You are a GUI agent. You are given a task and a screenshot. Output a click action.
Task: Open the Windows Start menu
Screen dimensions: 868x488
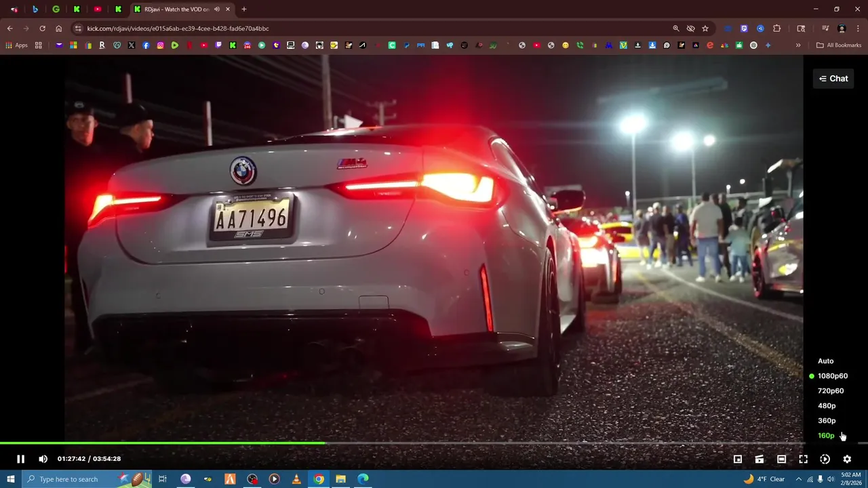tap(11, 479)
